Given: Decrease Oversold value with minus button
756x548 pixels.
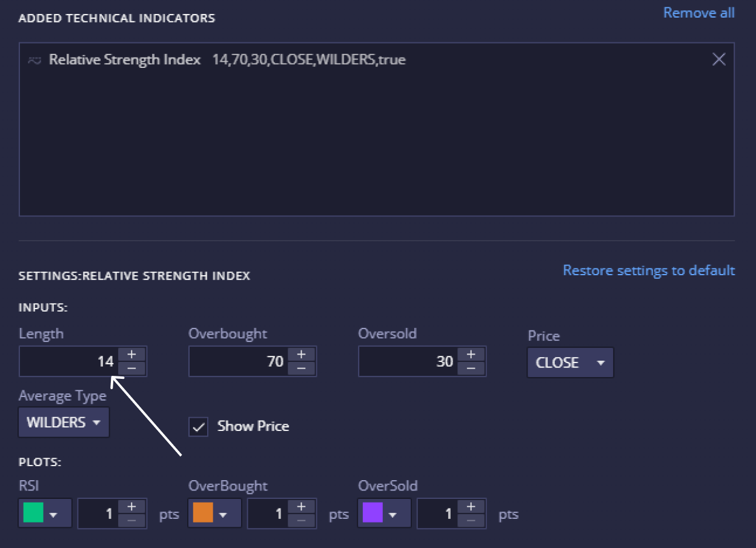Looking at the screenshot, I should click(x=471, y=369).
